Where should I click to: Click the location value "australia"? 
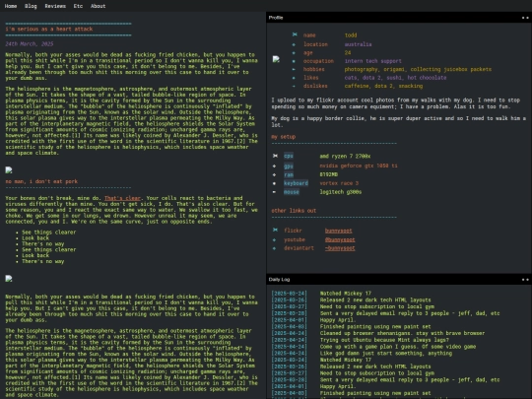tap(358, 44)
